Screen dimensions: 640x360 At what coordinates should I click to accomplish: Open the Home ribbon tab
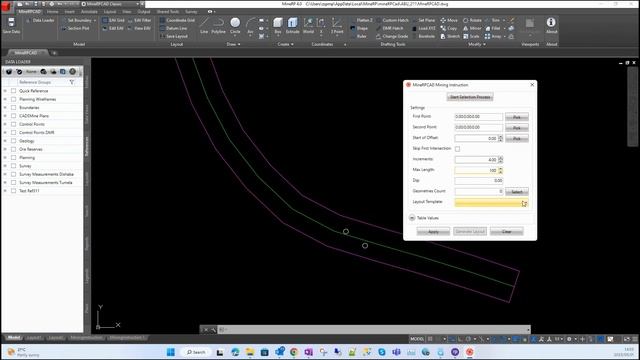(x=52, y=12)
